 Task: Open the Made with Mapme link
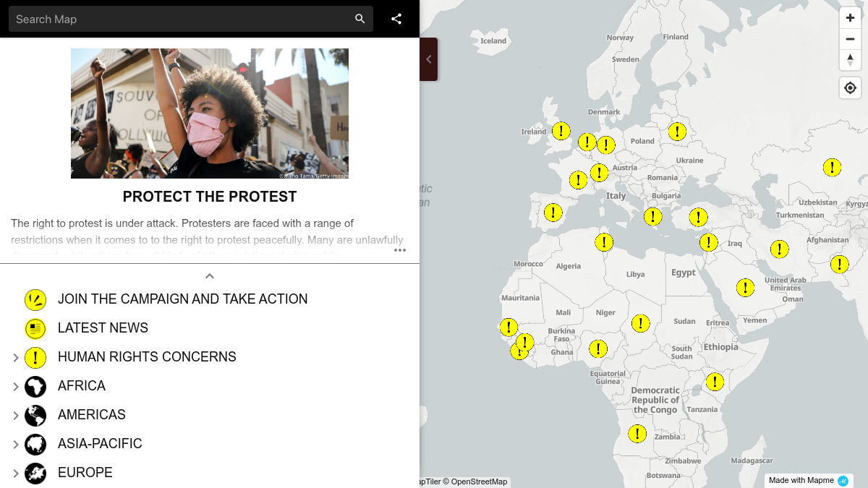coord(801,480)
